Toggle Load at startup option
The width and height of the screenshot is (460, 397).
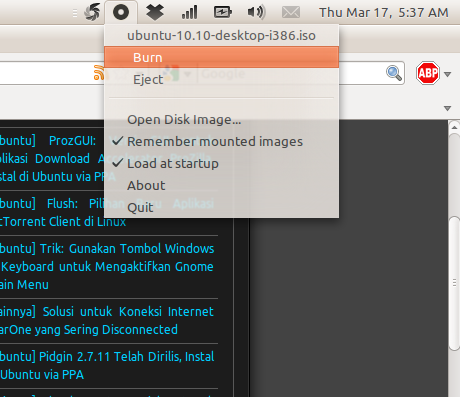pos(221,163)
